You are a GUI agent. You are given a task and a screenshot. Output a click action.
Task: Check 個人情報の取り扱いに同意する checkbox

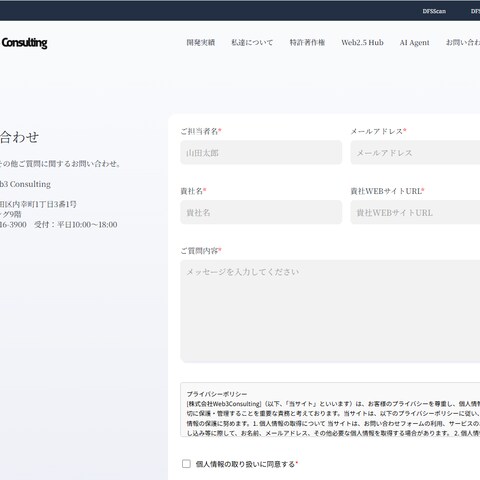pyautogui.click(x=186, y=464)
